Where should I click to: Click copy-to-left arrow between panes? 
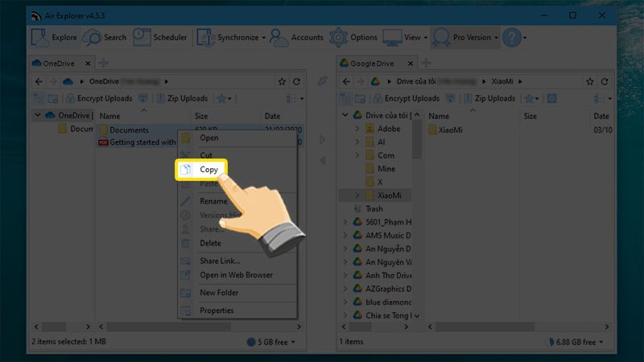click(323, 160)
